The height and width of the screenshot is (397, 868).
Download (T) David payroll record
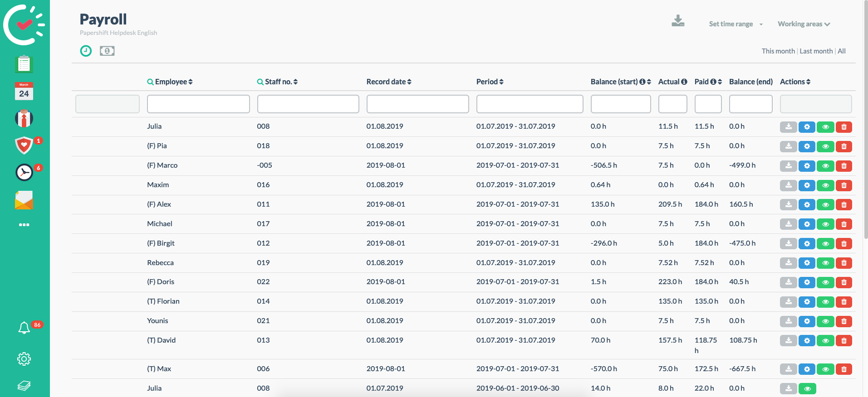789,341
